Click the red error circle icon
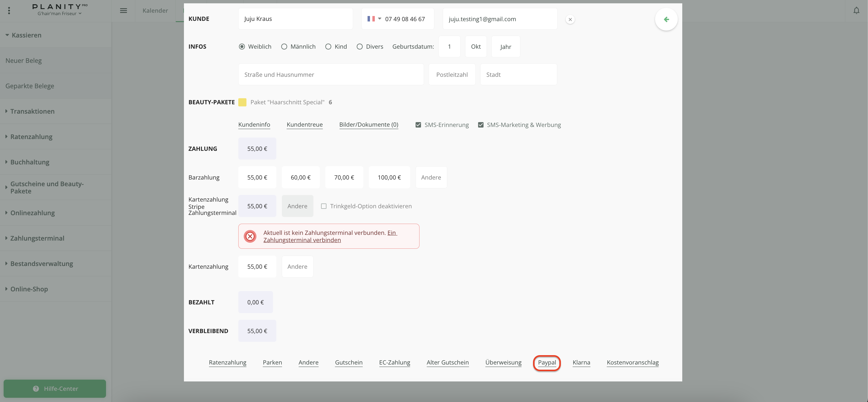The width and height of the screenshot is (868, 402). tap(250, 236)
